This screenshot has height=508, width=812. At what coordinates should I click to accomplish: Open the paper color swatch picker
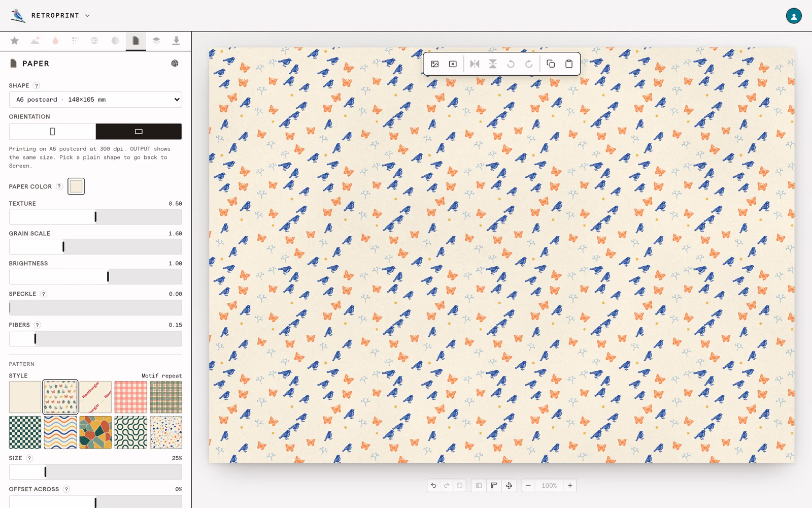[x=76, y=186]
